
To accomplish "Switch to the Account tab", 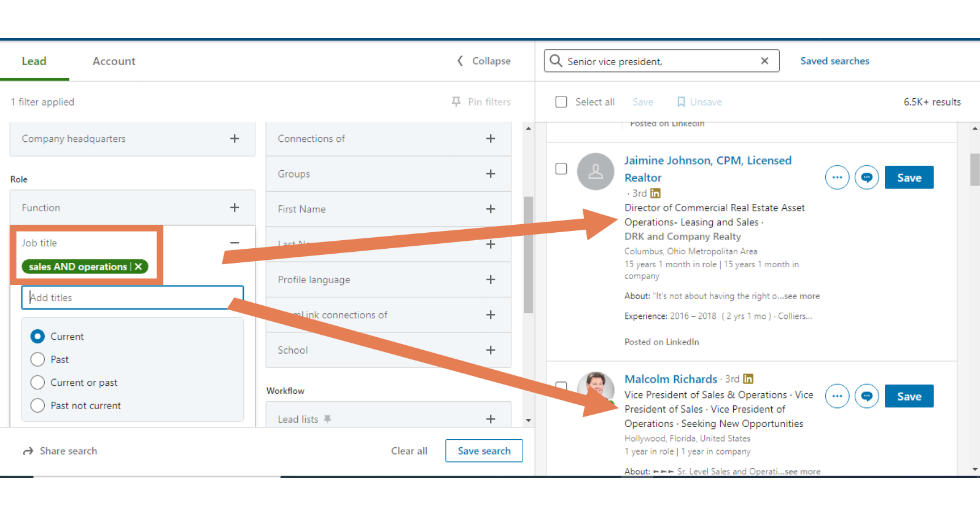I will 114,61.
